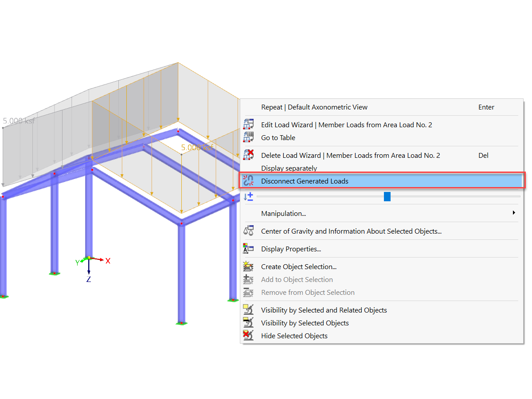The image size is (532, 399).
Task: Select the Go to Table icon
Action: coord(248,137)
